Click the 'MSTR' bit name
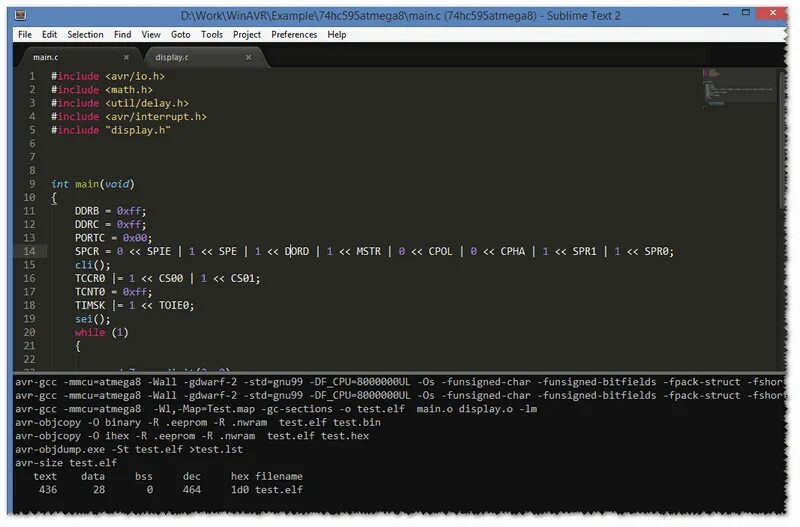 point(368,251)
